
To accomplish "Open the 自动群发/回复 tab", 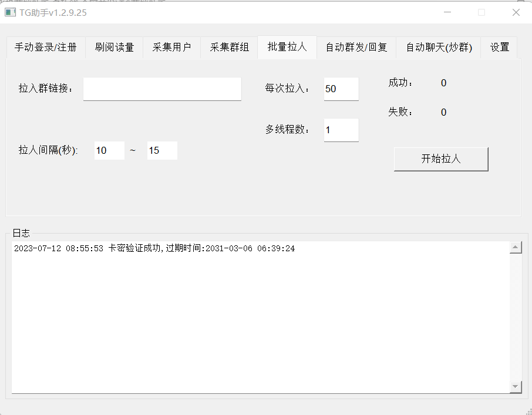I will click(x=356, y=48).
